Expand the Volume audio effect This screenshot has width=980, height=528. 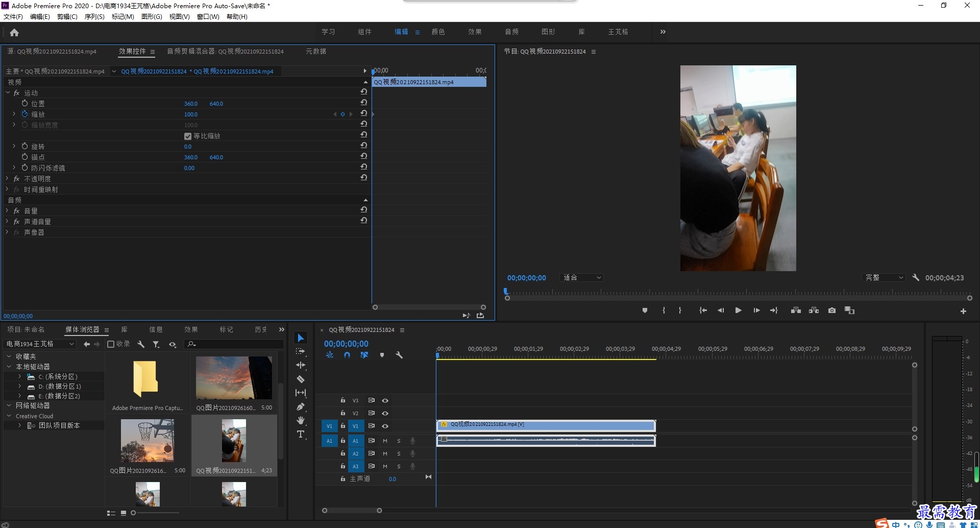point(7,210)
